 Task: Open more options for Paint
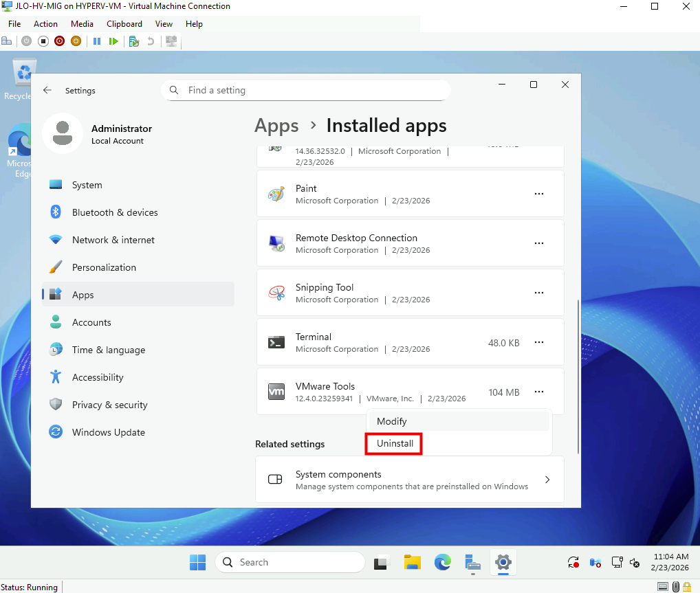pyautogui.click(x=539, y=194)
